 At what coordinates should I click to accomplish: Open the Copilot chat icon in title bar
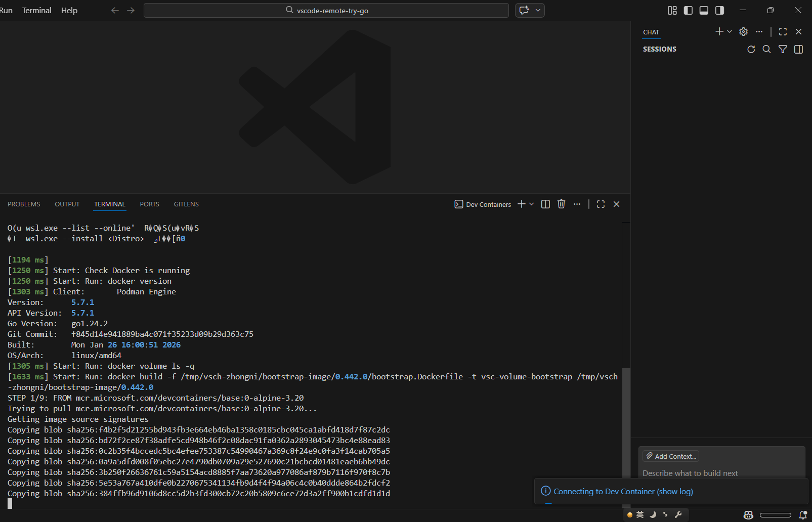(x=524, y=10)
